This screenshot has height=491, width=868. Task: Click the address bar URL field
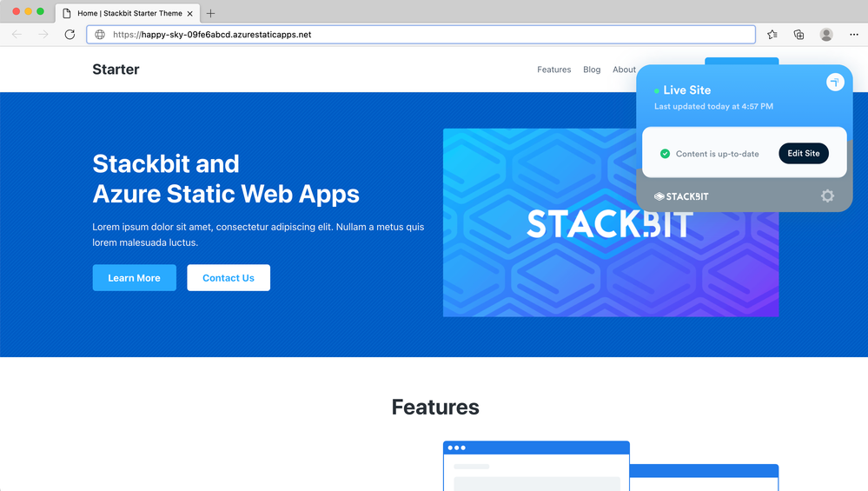pyautogui.click(x=421, y=34)
